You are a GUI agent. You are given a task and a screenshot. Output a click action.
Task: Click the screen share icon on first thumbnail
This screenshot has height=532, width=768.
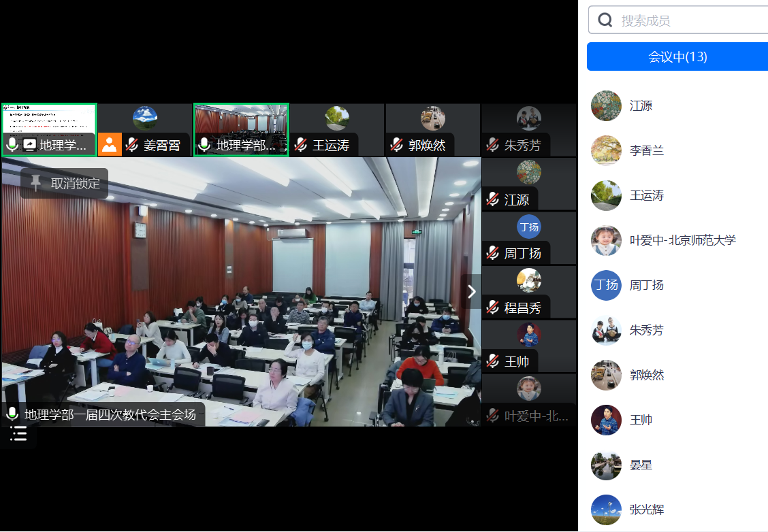(x=29, y=145)
